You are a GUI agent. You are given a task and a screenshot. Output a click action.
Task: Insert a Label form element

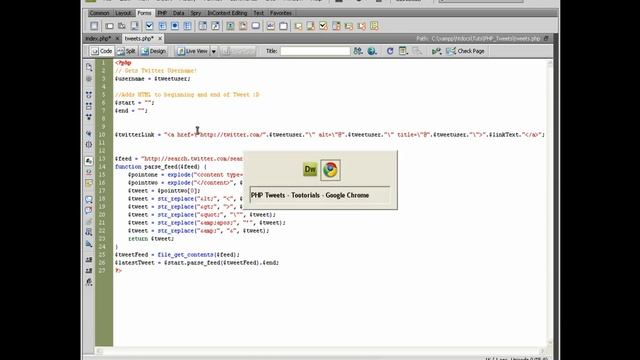point(271,26)
